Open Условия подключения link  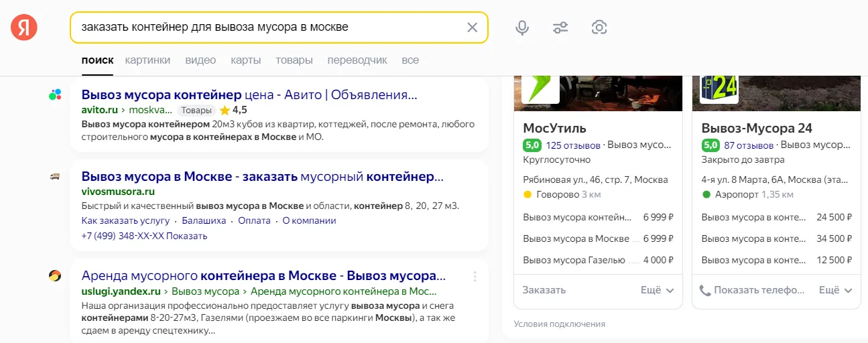tap(560, 324)
